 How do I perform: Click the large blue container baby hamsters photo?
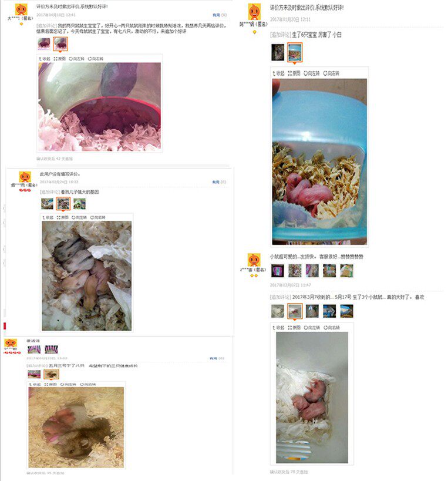(x=319, y=162)
